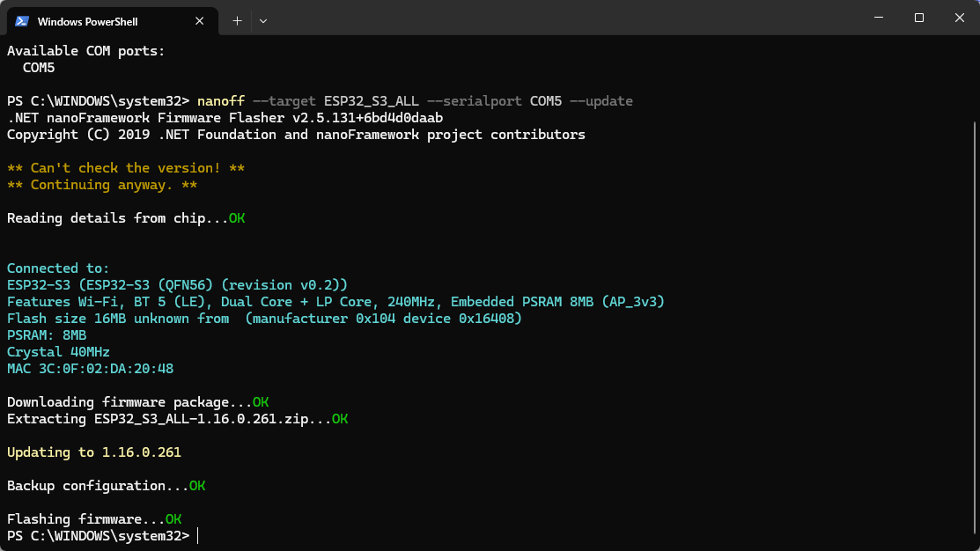
Task: Click 'Continuing anyway.' warning line
Action: (102, 185)
